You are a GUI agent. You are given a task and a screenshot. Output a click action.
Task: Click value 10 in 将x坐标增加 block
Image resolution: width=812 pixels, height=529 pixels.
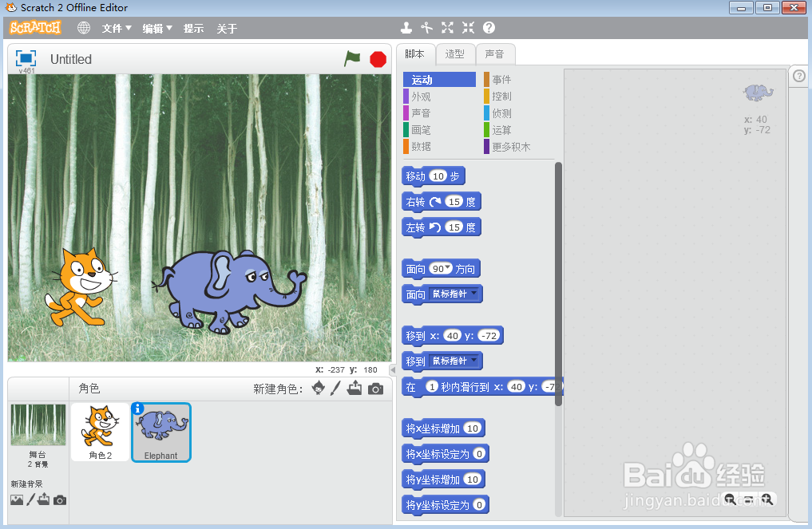click(473, 428)
